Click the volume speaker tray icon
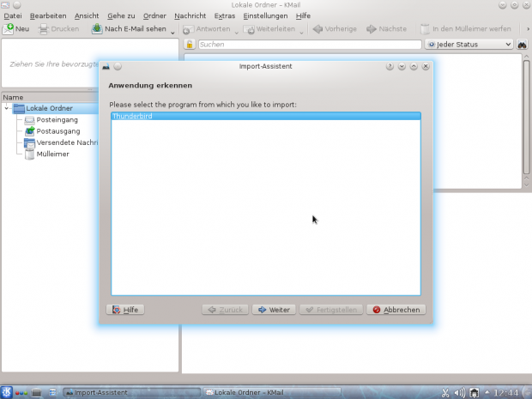This screenshot has height=399, width=532. (460, 393)
